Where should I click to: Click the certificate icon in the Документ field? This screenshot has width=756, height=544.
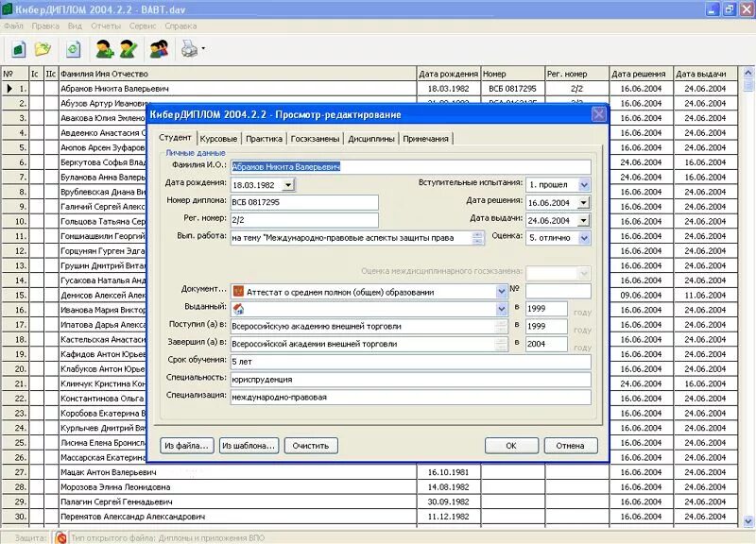(x=238, y=291)
